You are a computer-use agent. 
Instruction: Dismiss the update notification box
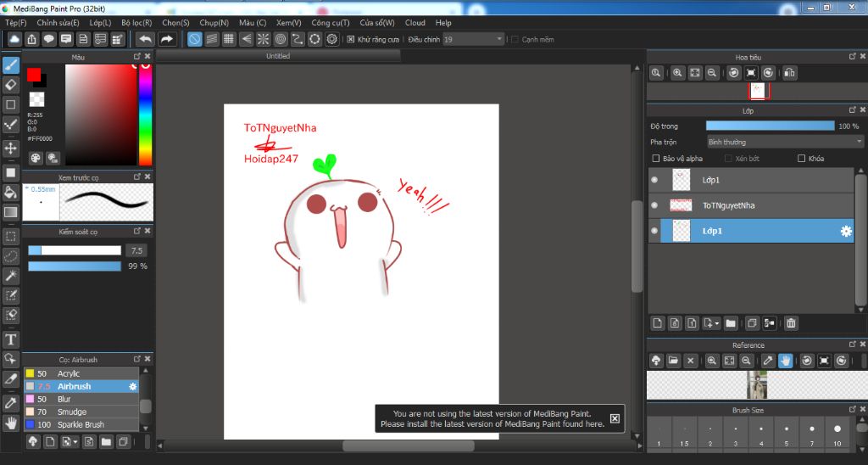(x=615, y=418)
